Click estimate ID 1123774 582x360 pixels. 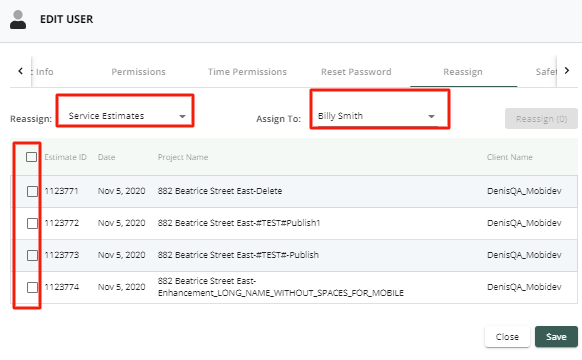point(62,287)
